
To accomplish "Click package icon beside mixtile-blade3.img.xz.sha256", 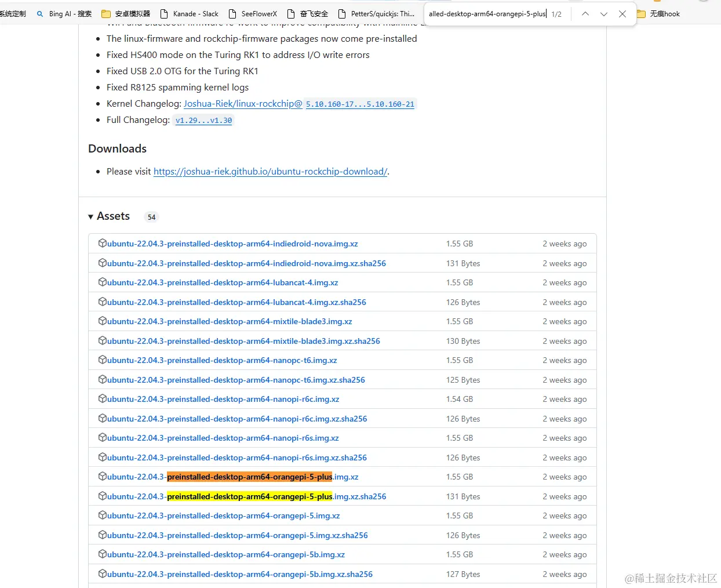I will (x=103, y=340).
